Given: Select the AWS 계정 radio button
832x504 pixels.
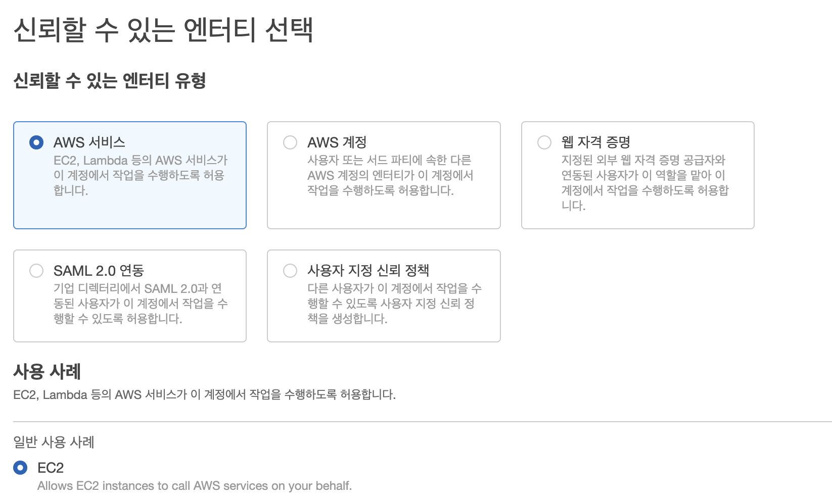Looking at the screenshot, I should (290, 142).
